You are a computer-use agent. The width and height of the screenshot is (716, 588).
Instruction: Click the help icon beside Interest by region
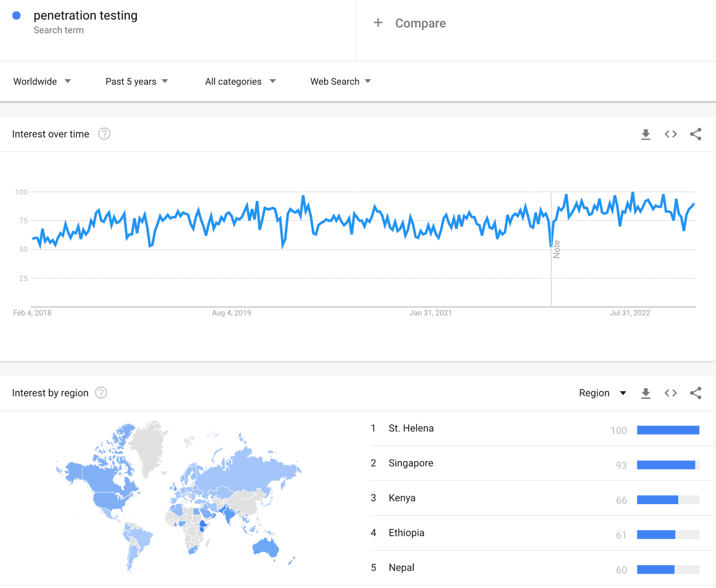point(101,393)
